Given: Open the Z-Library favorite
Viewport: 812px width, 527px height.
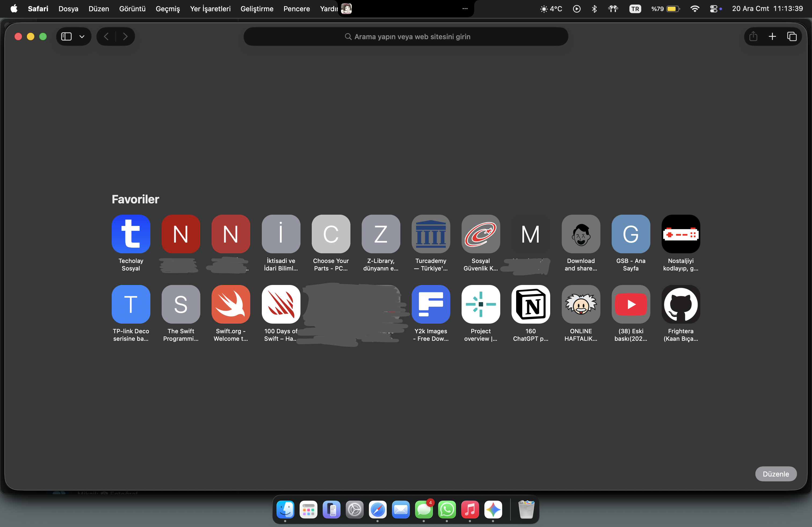Looking at the screenshot, I should (381, 234).
